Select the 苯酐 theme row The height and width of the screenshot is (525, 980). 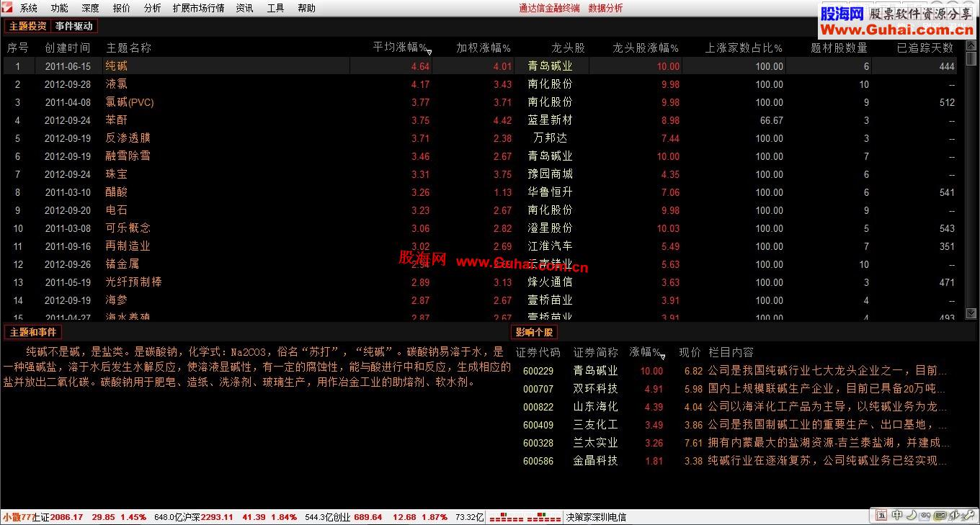tap(480, 120)
